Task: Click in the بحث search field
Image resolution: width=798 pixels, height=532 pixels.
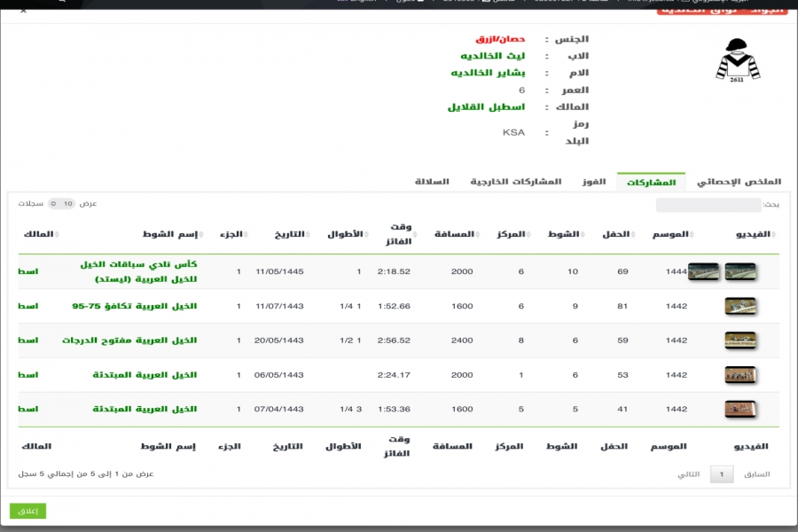Action: point(708,205)
